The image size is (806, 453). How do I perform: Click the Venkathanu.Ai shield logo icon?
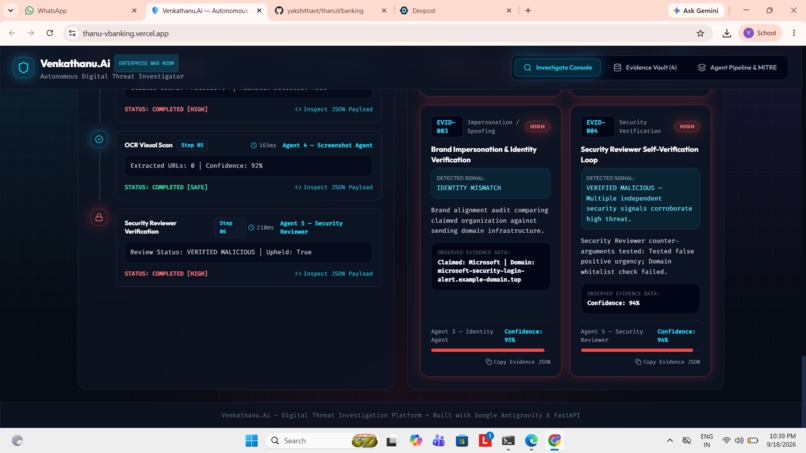(23, 67)
